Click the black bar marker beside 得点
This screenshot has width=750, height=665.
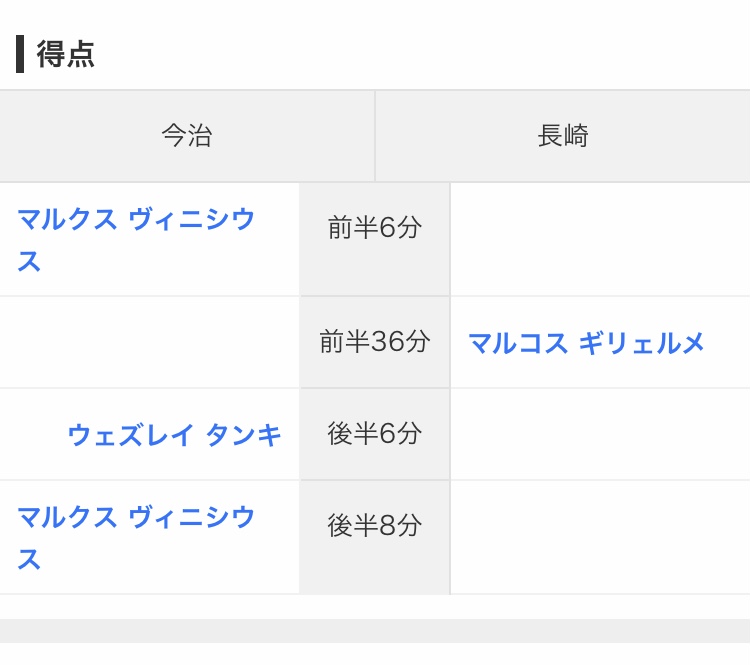(x=20, y=54)
